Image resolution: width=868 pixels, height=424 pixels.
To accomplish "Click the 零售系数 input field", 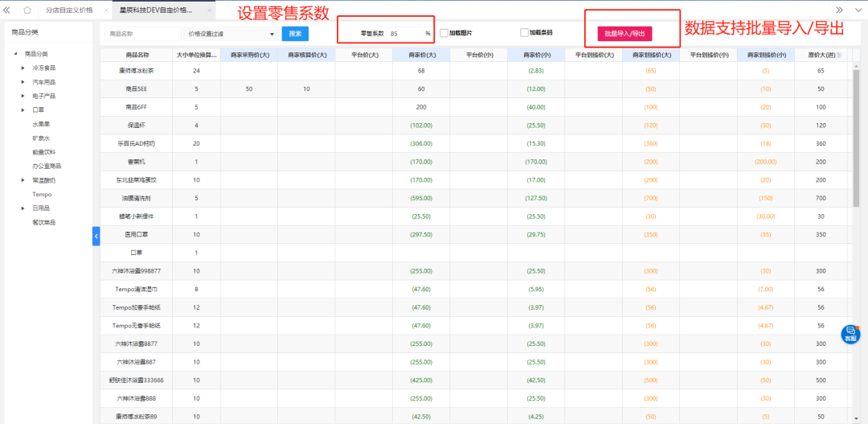I will pos(404,34).
